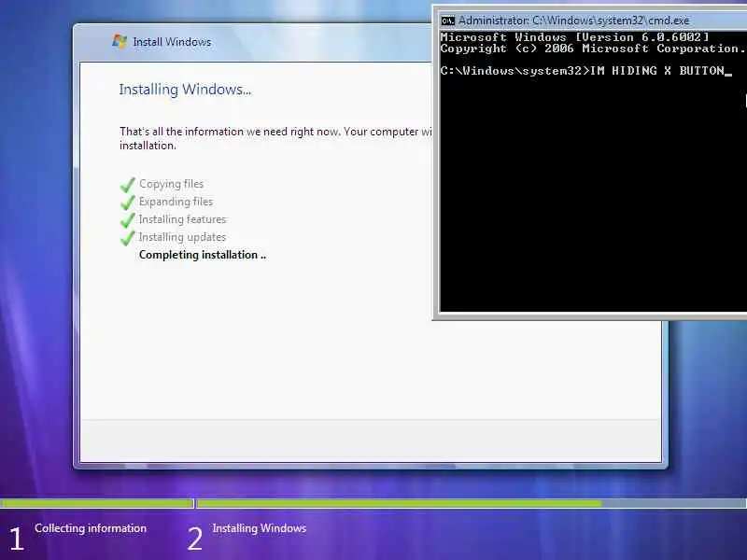The width and height of the screenshot is (747, 560).
Task: Click the 'Installing Windows' stage label at bottom
Action: tap(260, 528)
